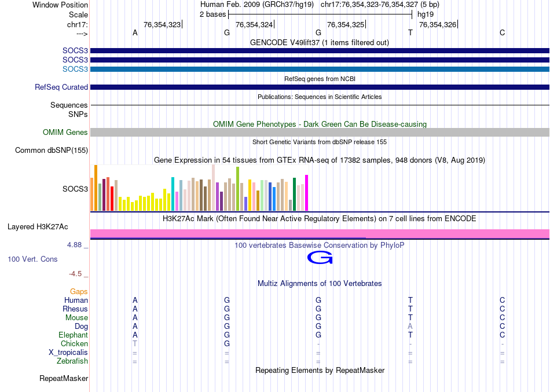The width and height of the screenshot is (550, 392).
Task: Click the GENCODE V49lift37 track title
Action: (x=319, y=42)
